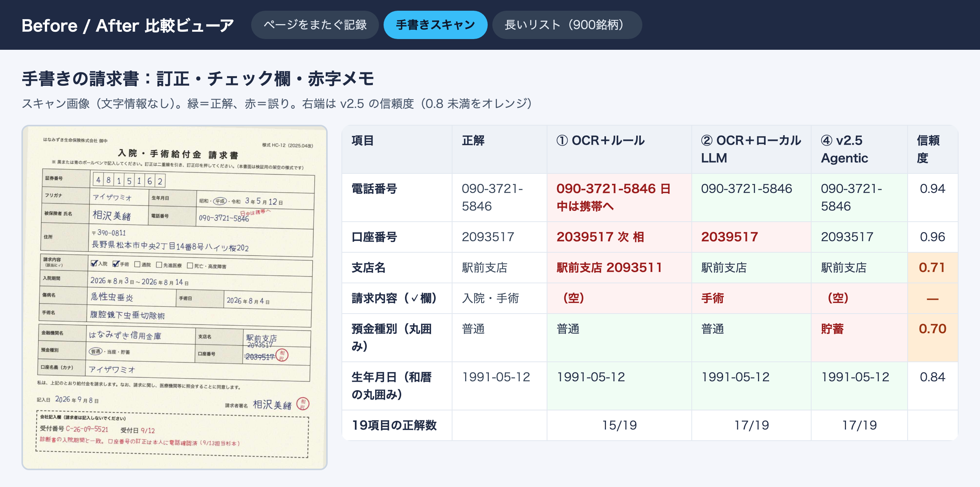Select the 手書きスキャン tab
Image resolution: width=980 pixels, height=487 pixels.
tap(435, 25)
